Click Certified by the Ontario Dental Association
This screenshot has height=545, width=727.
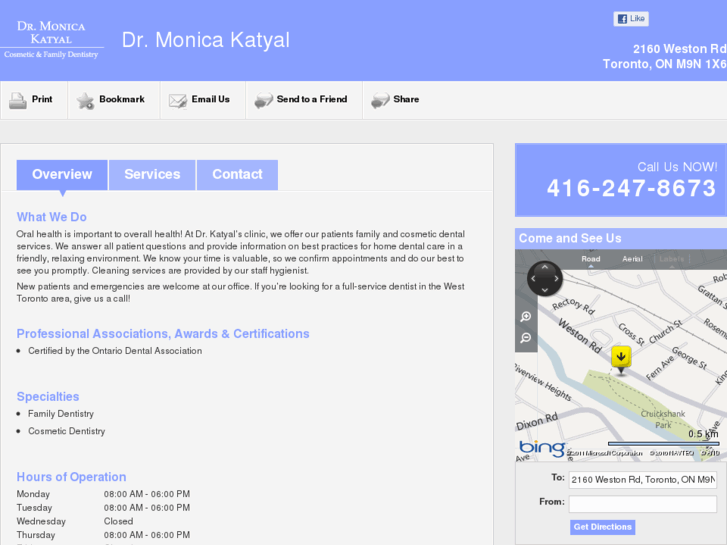(115, 351)
